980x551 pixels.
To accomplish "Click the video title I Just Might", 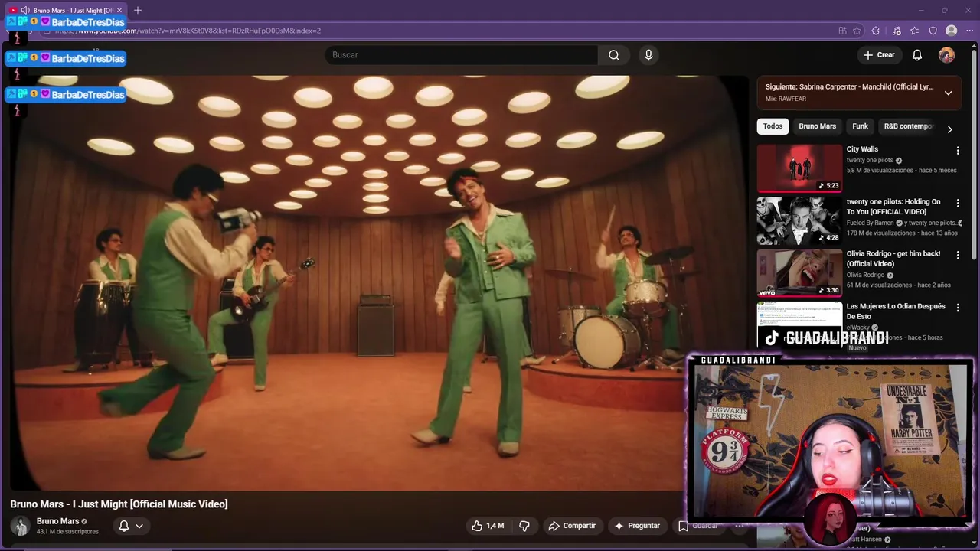I will pyautogui.click(x=119, y=504).
